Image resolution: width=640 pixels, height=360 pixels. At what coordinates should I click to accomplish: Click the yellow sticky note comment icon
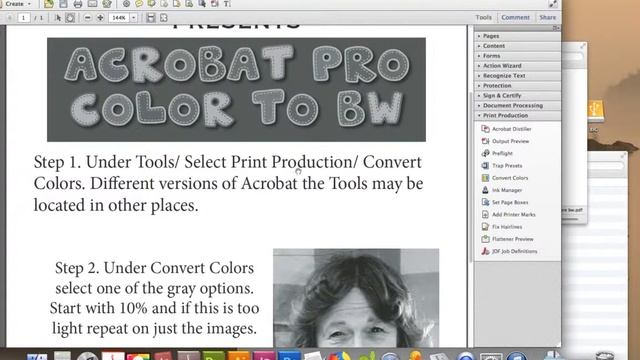point(139,4)
